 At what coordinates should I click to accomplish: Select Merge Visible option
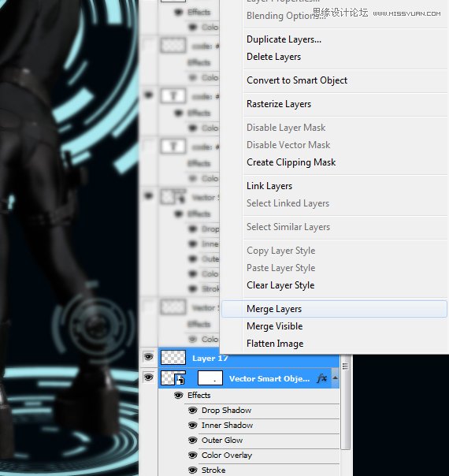275,326
